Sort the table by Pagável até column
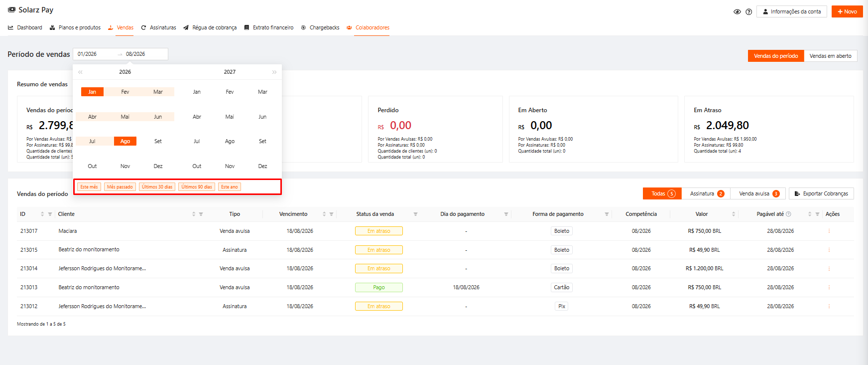This screenshot has width=868, height=365. coord(810,214)
